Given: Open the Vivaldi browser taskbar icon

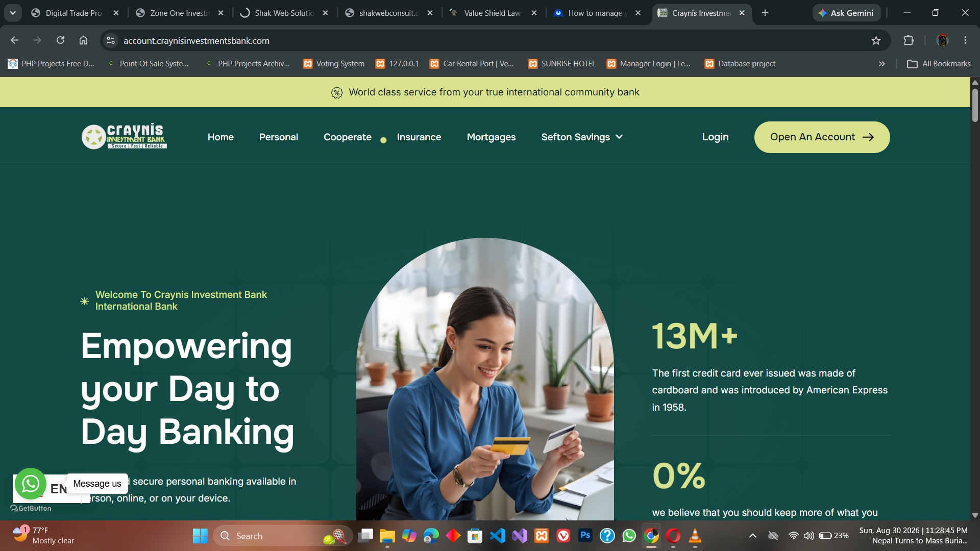Looking at the screenshot, I should (x=563, y=536).
